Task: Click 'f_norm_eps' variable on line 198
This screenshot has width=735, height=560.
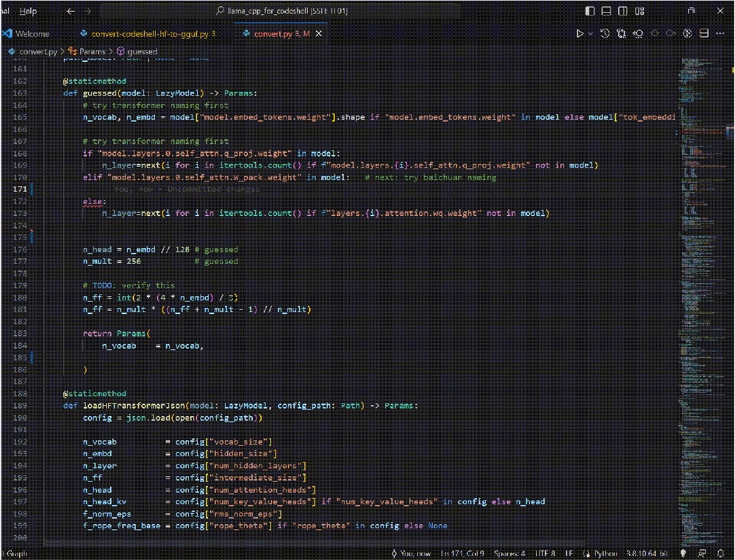Action: point(107,514)
